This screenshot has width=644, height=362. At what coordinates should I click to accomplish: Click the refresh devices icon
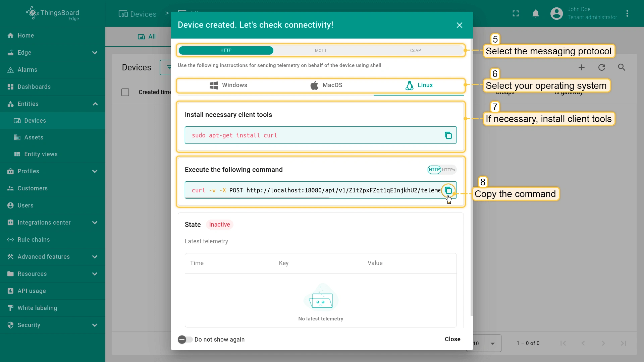point(602,67)
